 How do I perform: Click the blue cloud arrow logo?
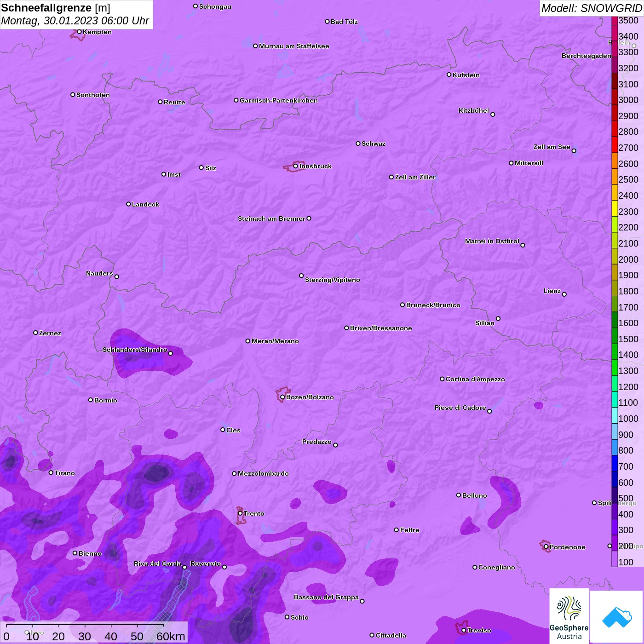(x=617, y=617)
